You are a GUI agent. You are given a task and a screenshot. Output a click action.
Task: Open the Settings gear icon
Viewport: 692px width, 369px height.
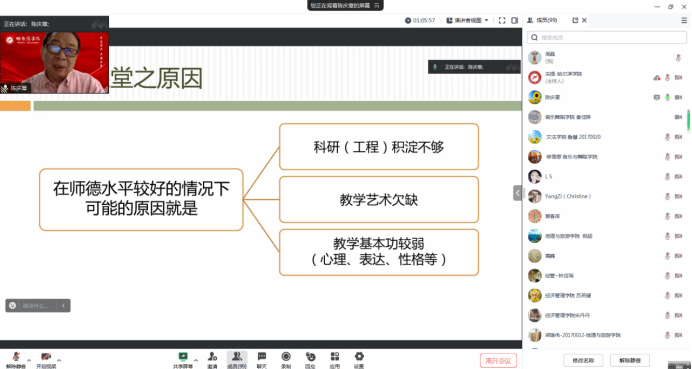pos(359,359)
